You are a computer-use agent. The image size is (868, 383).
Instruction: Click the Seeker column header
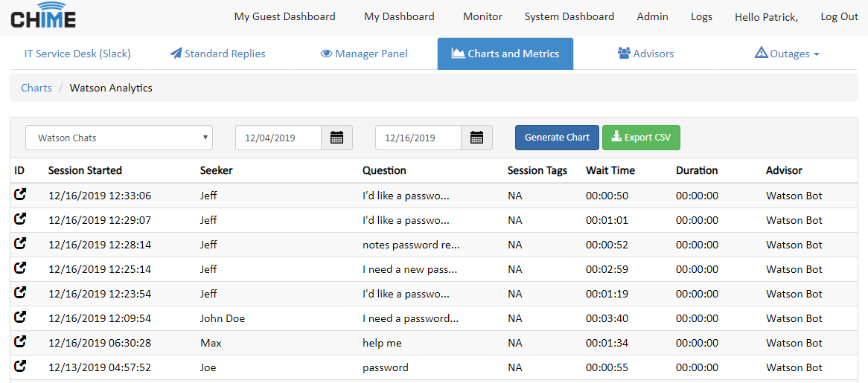[x=217, y=171]
